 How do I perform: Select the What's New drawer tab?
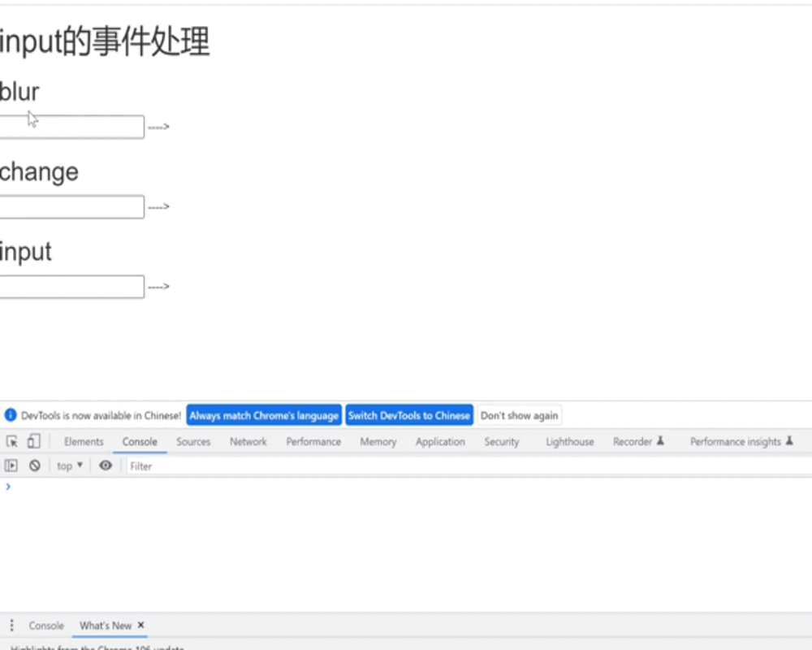point(106,626)
